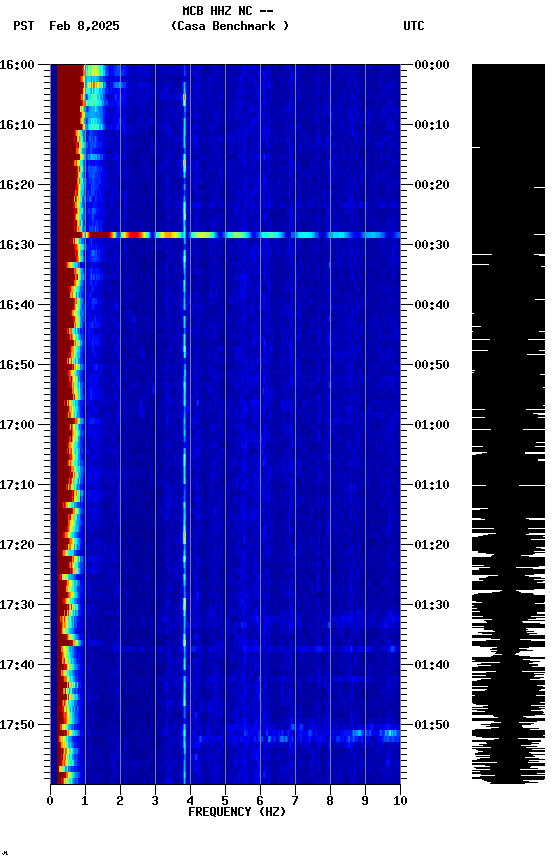Screen dimensions: 552x864
Task: Click the '00:10' UTC time label
Action: point(432,125)
